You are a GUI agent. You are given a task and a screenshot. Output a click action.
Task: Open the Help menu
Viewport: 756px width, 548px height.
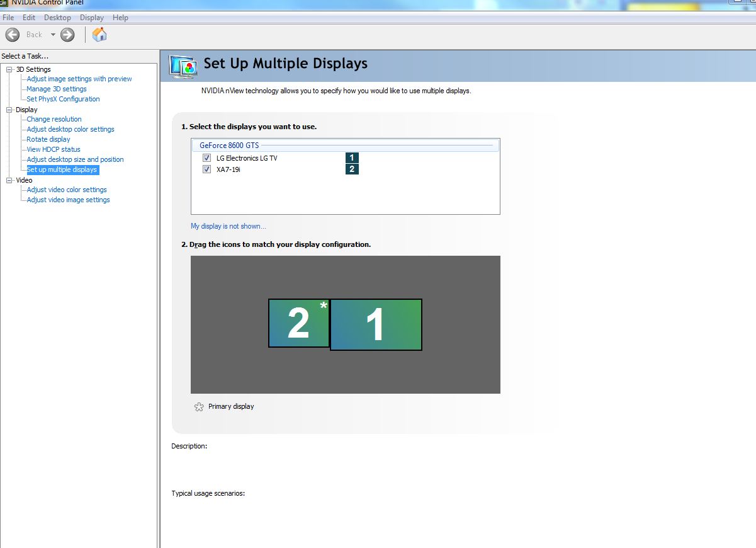(120, 18)
